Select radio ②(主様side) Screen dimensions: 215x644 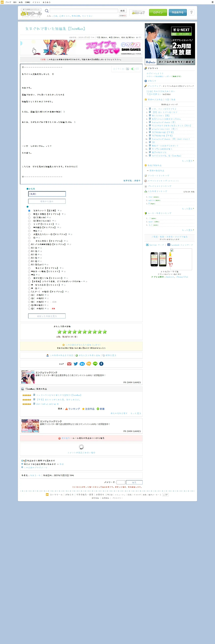pos(29,218)
